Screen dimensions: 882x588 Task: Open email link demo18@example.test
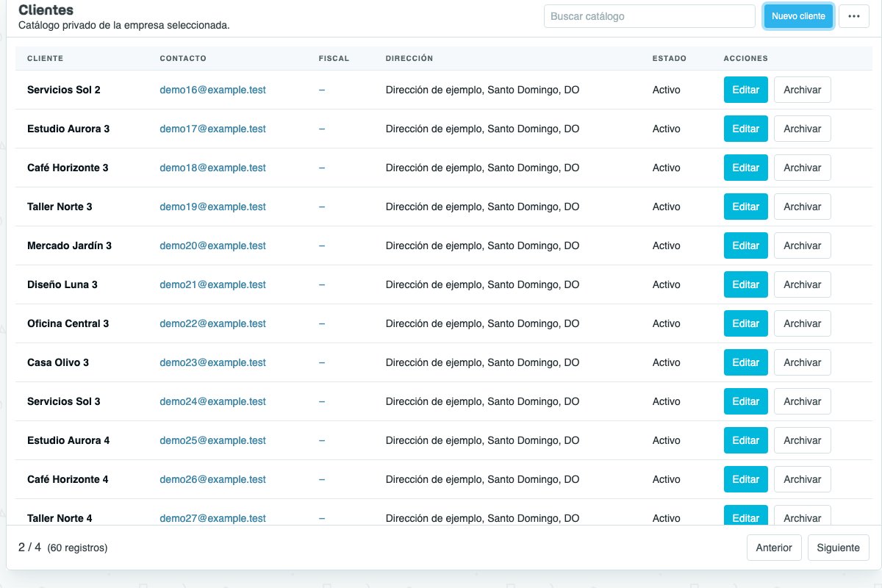click(x=213, y=168)
